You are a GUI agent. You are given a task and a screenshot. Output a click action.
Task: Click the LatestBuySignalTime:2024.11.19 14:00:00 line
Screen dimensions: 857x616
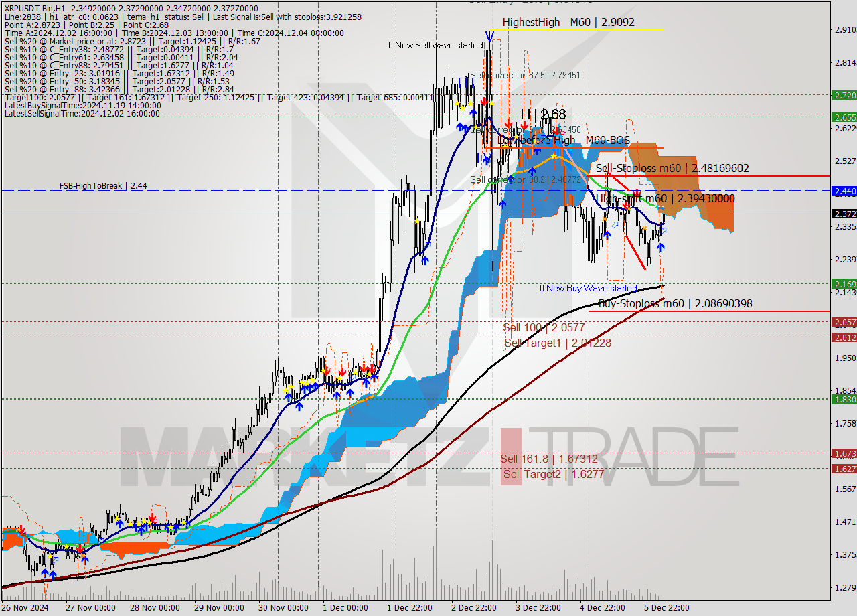coord(82,106)
